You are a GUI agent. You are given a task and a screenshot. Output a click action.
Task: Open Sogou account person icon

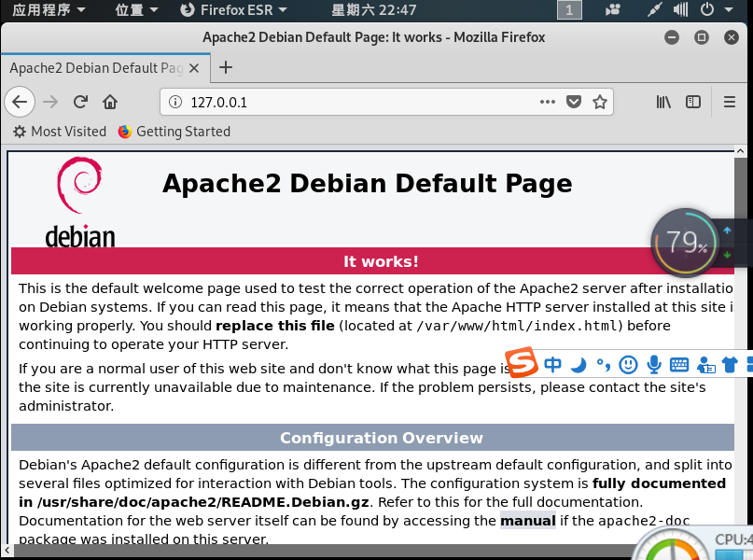[x=705, y=365]
